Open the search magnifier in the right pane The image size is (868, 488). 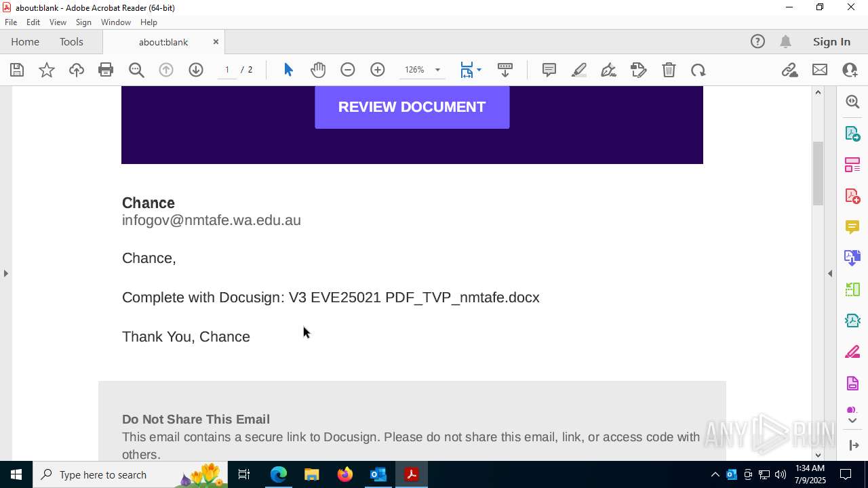[852, 102]
